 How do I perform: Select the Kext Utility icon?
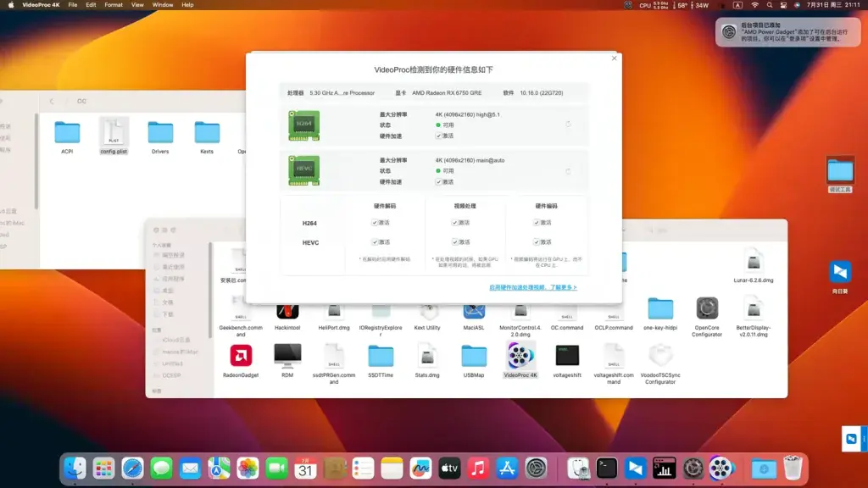(427, 313)
